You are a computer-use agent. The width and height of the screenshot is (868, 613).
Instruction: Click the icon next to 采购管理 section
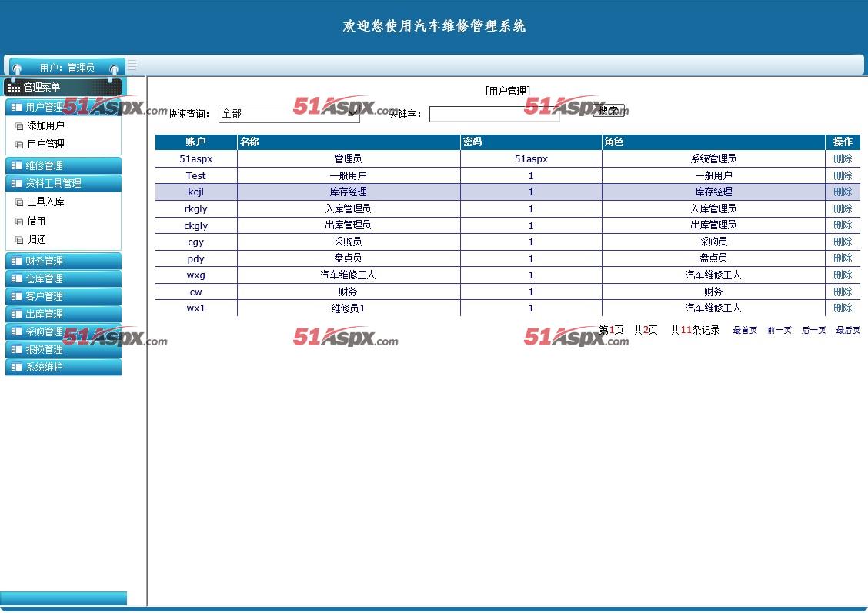coord(16,331)
